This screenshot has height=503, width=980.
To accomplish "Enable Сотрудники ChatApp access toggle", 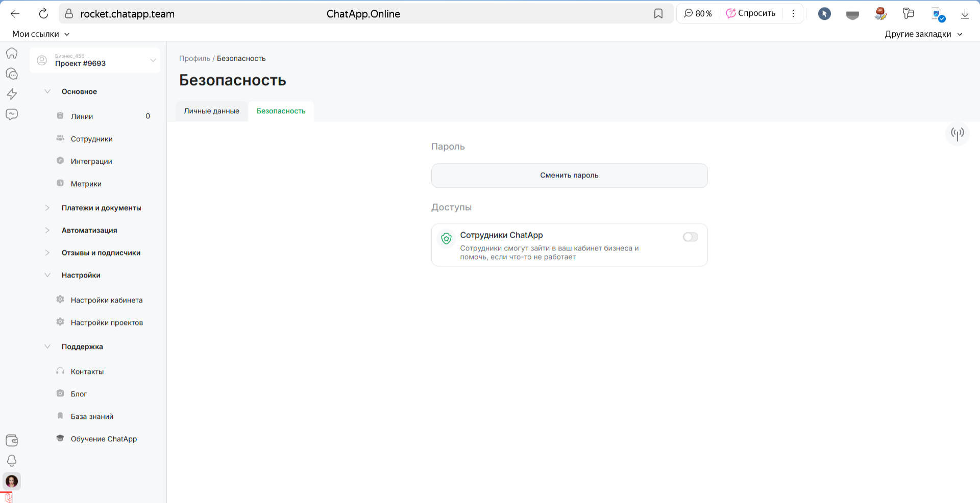I will pyautogui.click(x=690, y=237).
